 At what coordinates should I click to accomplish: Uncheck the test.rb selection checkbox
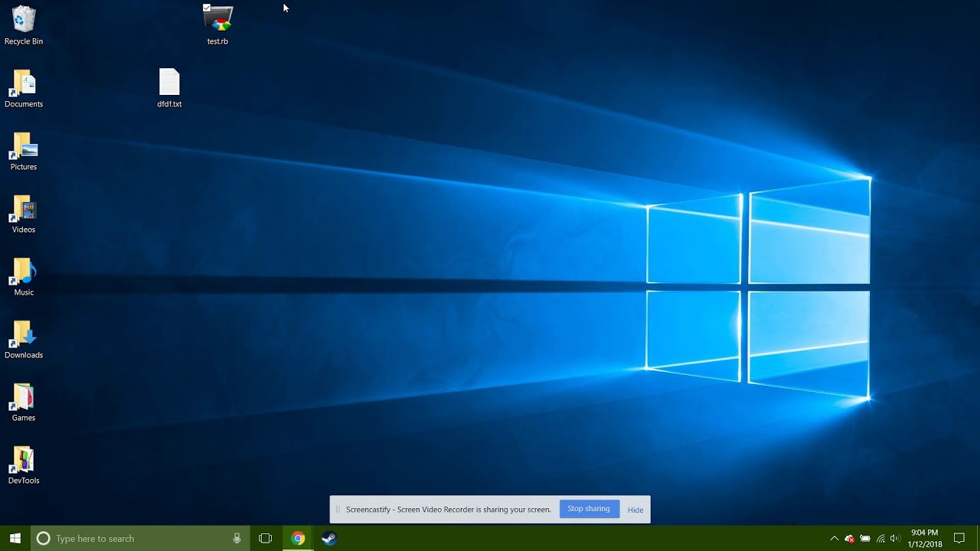click(x=207, y=8)
